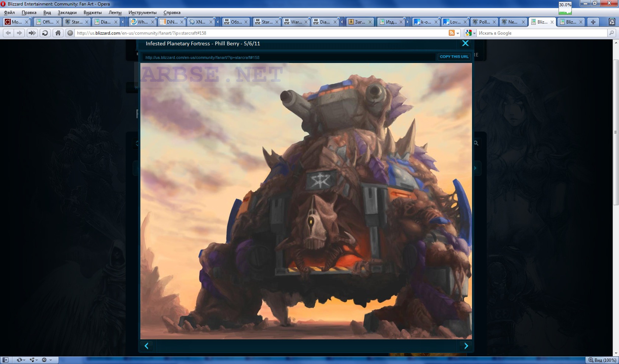Image resolution: width=619 pixels, height=364 pixels.
Task: Click the search magnifier button
Action: 612,33
